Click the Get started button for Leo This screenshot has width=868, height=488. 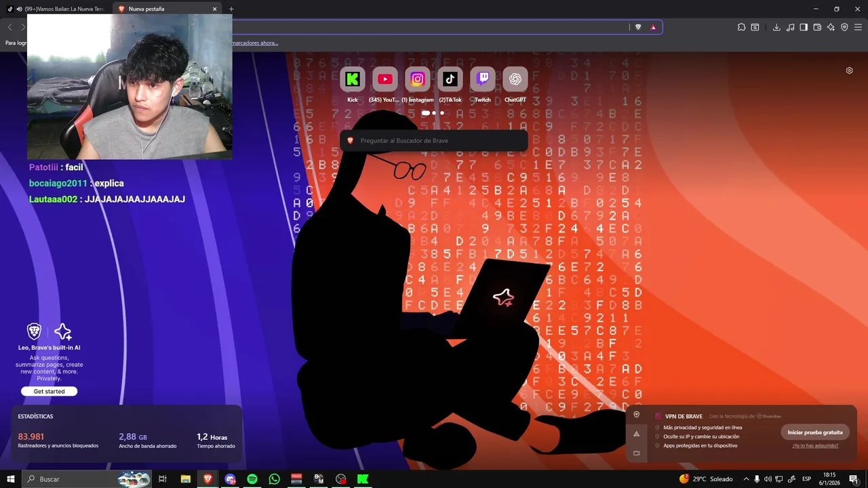point(50,391)
